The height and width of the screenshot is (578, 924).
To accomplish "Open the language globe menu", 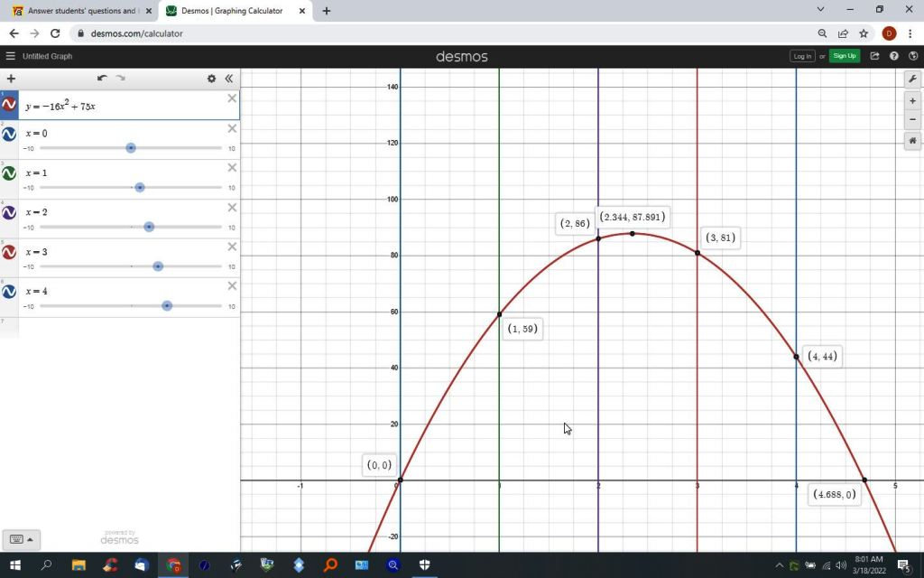I will (x=913, y=56).
